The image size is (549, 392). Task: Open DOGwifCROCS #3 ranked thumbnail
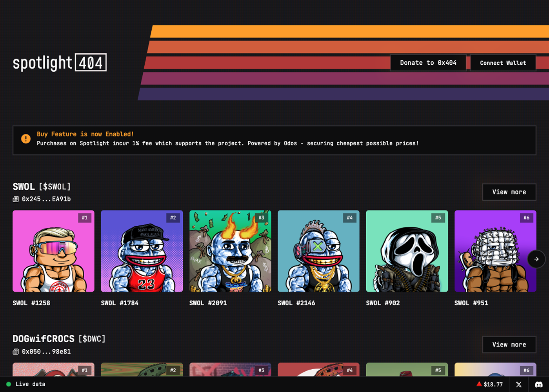[230, 369]
